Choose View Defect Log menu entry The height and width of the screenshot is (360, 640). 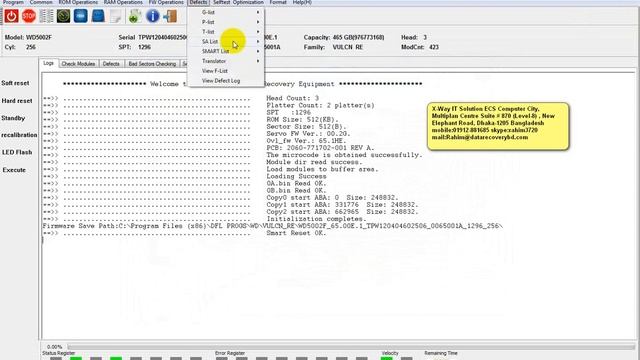(x=226, y=81)
